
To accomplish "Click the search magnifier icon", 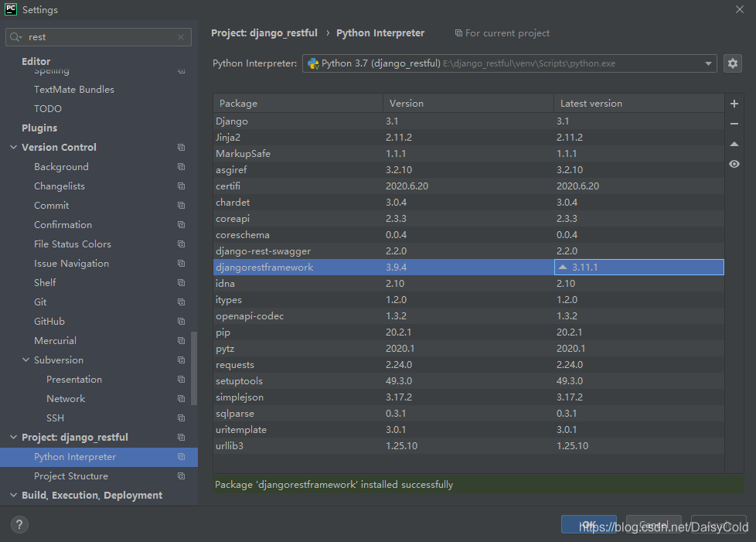I will pos(16,37).
